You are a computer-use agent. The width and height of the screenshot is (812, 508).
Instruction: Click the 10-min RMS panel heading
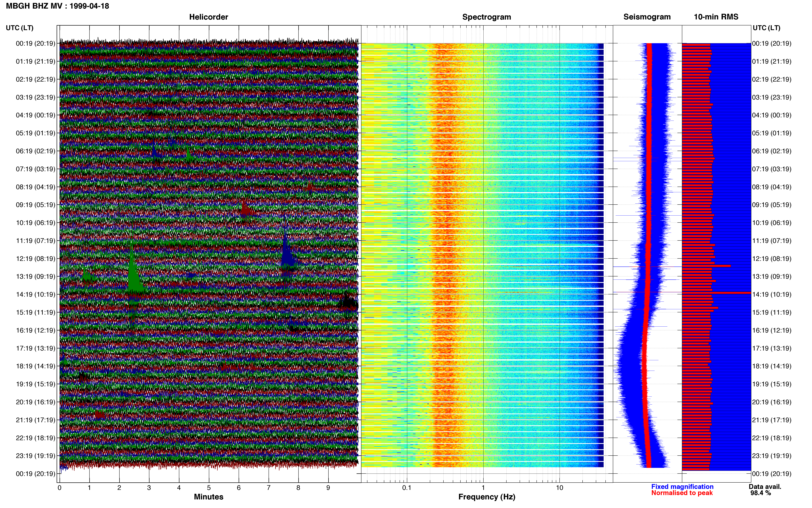(x=716, y=17)
